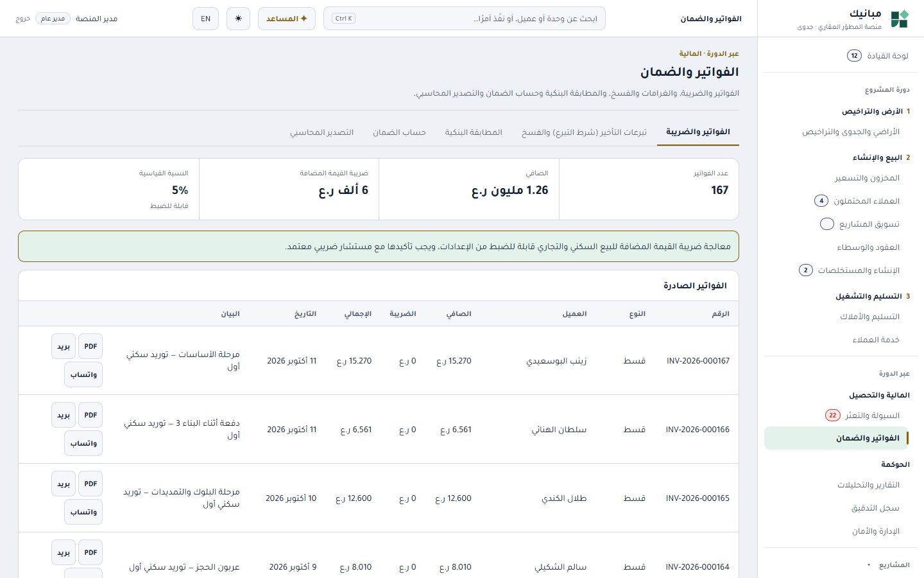
Task: Click the مدير عام role badge
Action: 53,19
